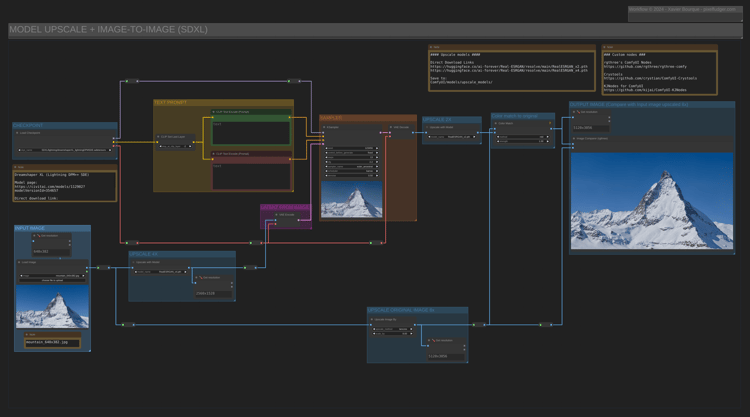Open the image file combo in Load Image
The height and width of the screenshot is (417, 750).
click(53, 276)
